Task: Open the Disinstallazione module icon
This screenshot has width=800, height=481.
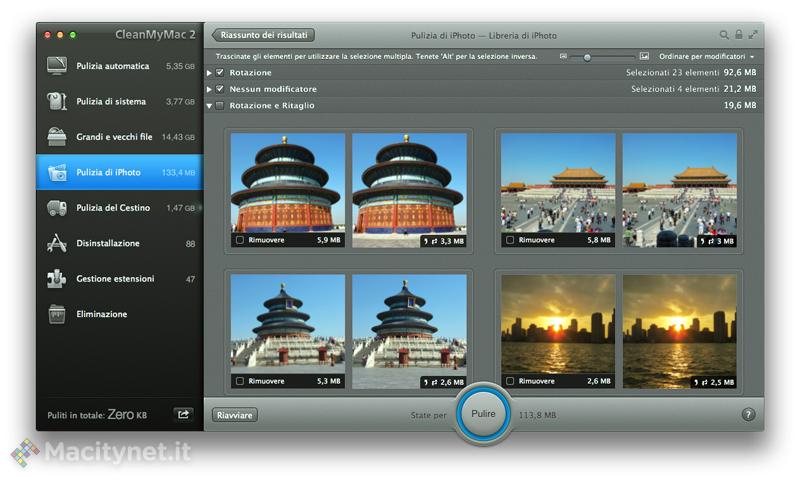Action: coord(57,243)
